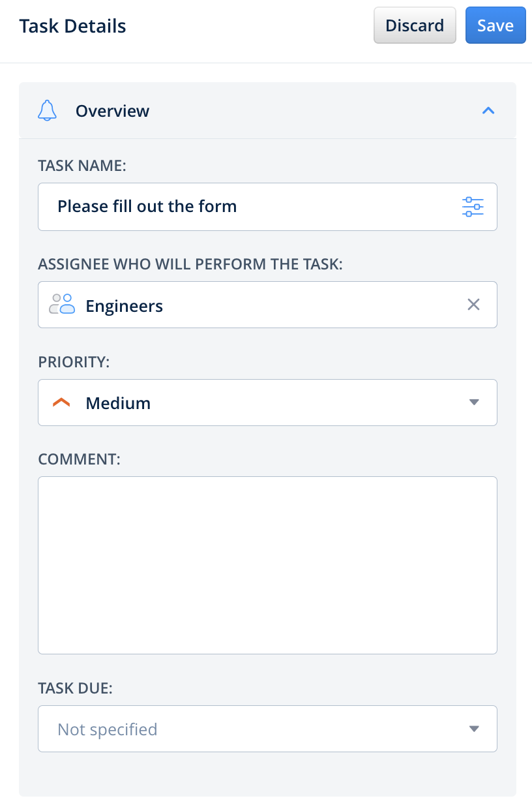
Task: Click the 'Assignee who will perform the task' label
Action: (190, 264)
